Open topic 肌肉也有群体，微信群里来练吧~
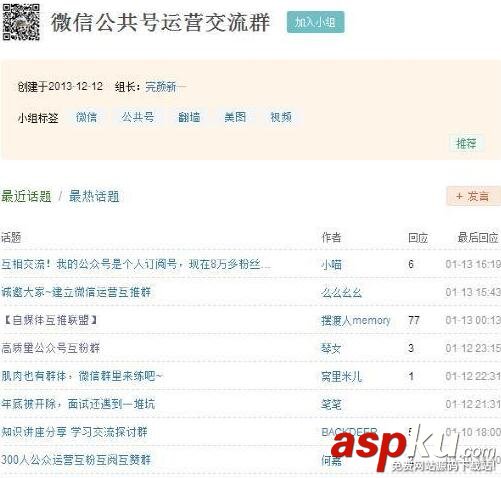 click(x=82, y=376)
